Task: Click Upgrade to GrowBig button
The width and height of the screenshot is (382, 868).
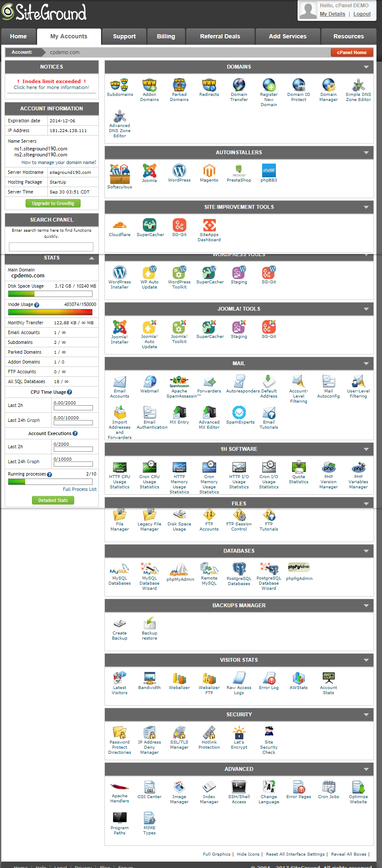Action: click(53, 203)
